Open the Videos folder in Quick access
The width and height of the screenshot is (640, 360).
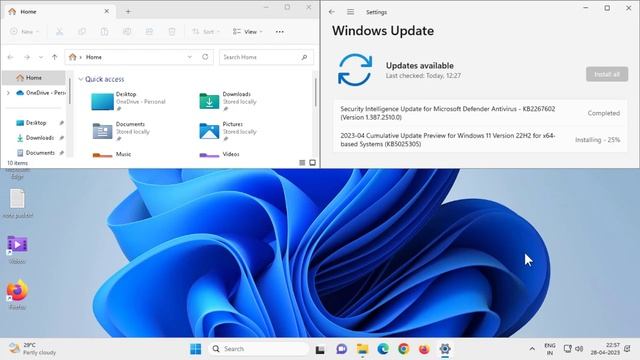[219, 154]
